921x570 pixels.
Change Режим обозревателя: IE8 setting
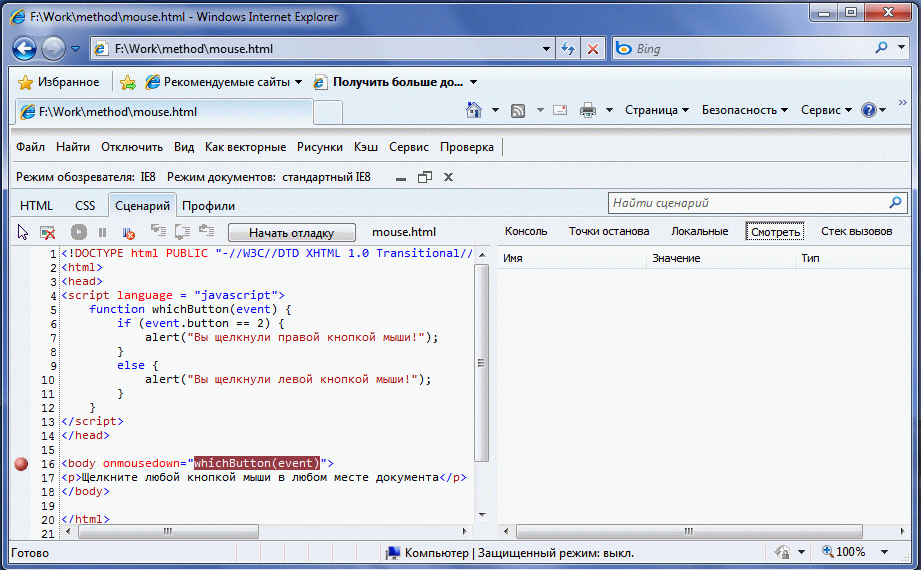click(86, 177)
